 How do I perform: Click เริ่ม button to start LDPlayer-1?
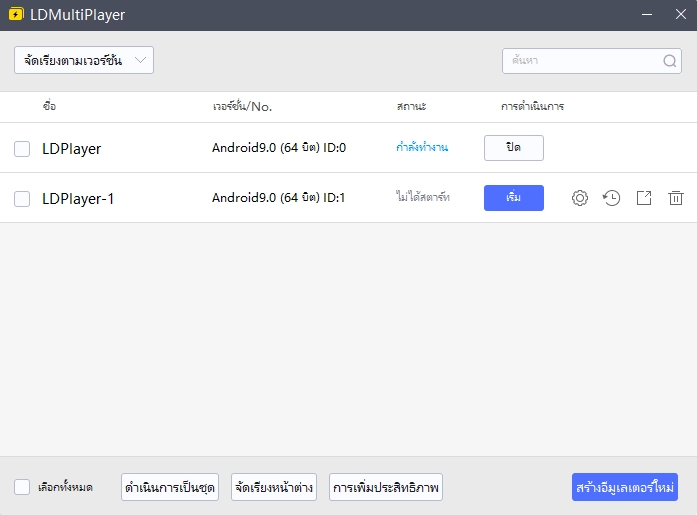tap(514, 198)
